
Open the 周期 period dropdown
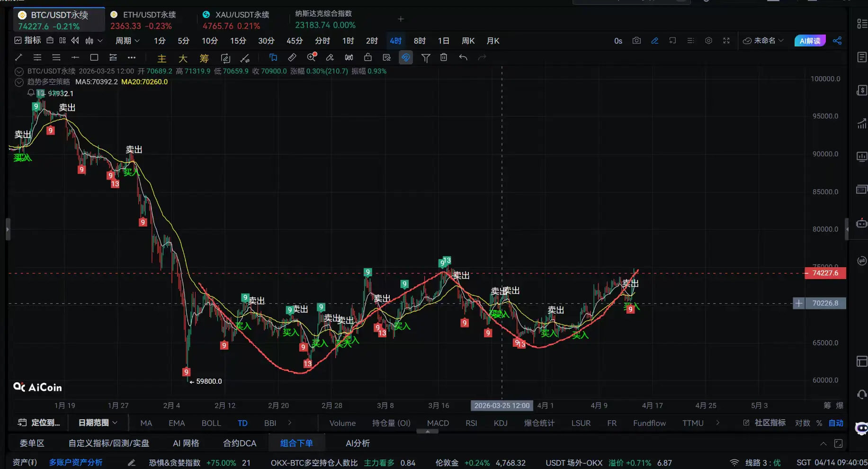(127, 41)
